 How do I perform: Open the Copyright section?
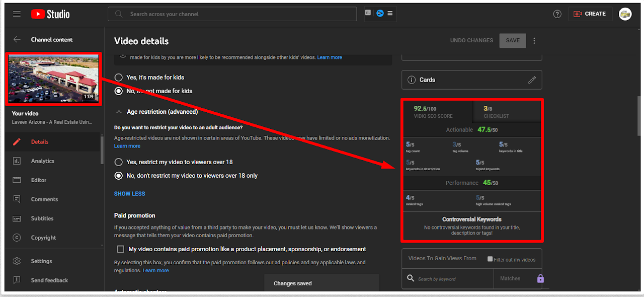pyautogui.click(x=42, y=237)
